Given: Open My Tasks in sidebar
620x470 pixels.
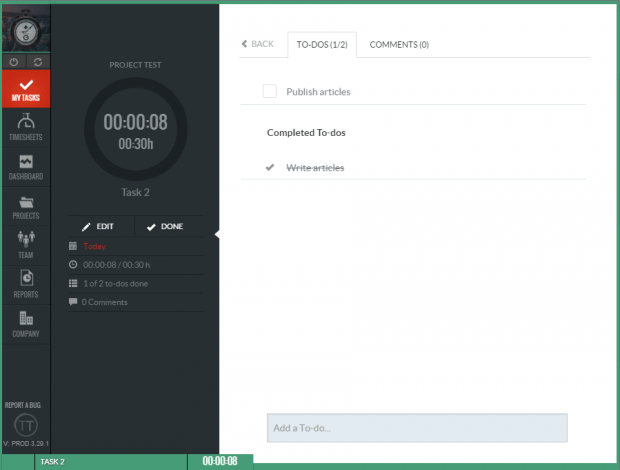Looking at the screenshot, I should (26, 89).
